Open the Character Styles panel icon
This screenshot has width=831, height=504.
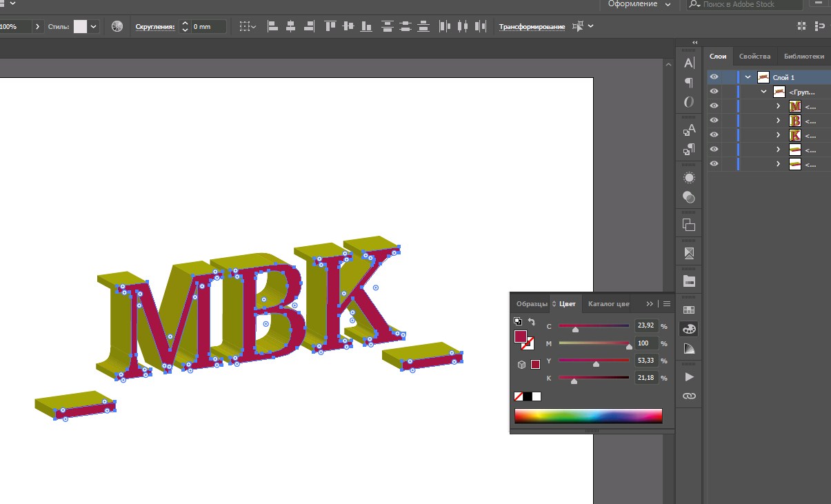click(689, 130)
